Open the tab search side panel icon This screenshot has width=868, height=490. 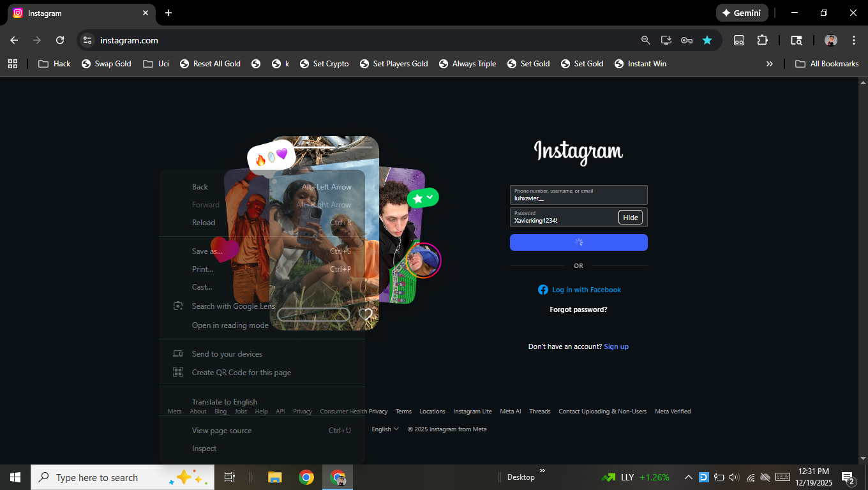[x=797, y=40]
